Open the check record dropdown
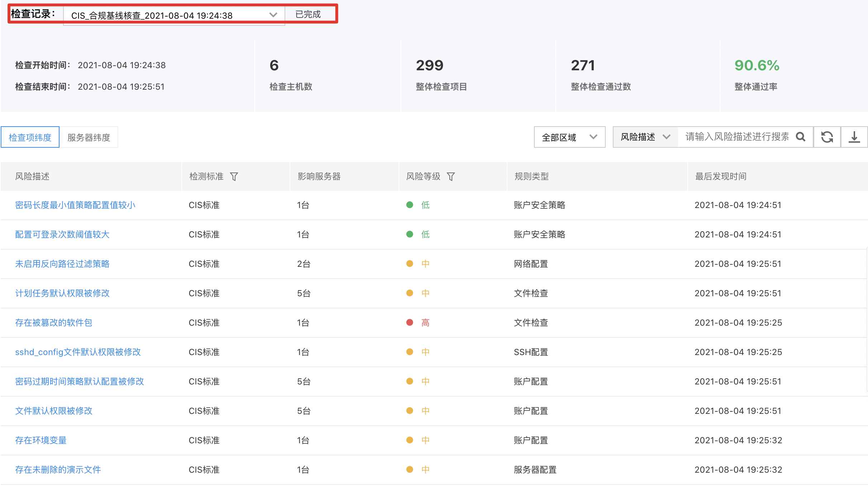Image resolution: width=868 pixels, height=487 pixels. point(174,15)
